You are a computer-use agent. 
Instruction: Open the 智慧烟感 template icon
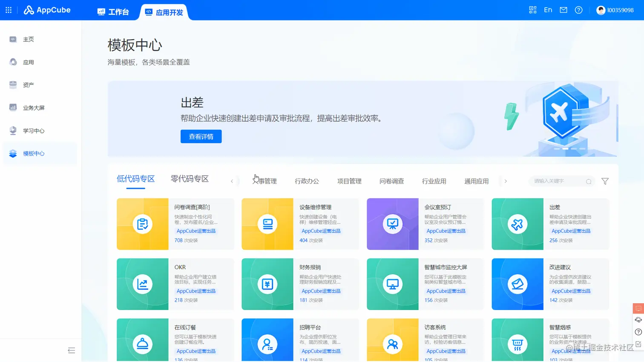pyautogui.click(x=517, y=344)
